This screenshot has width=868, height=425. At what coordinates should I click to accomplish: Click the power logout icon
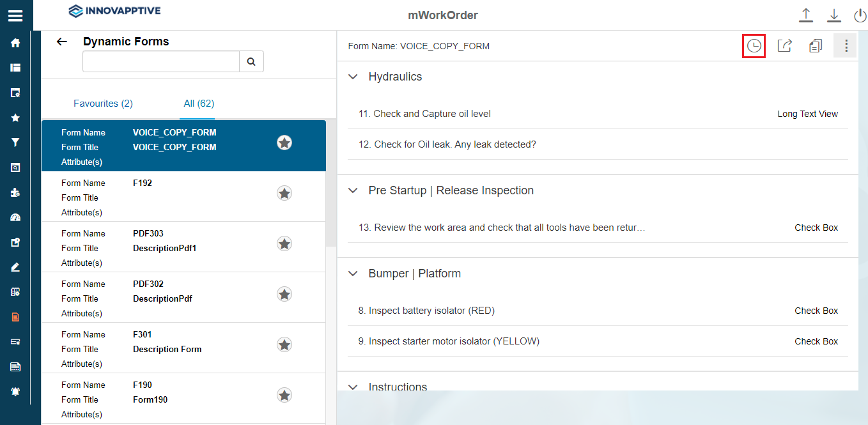[x=860, y=15]
